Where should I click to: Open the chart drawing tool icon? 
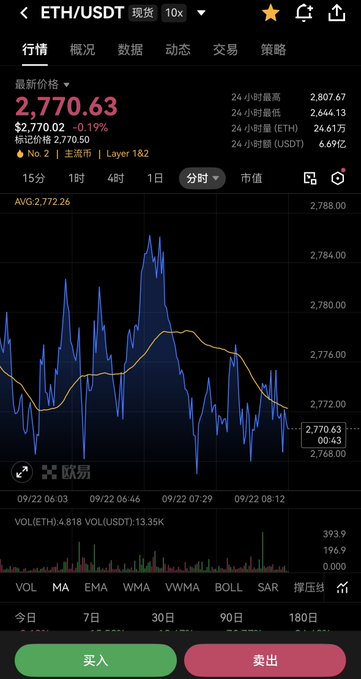pyautogui.click(x=310, y=178)
